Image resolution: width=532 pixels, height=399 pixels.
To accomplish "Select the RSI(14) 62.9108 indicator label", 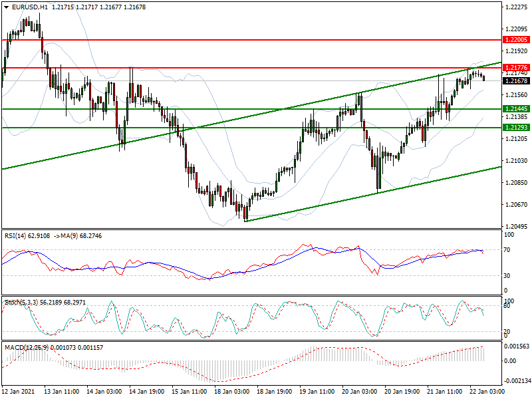I will point(27,236).
